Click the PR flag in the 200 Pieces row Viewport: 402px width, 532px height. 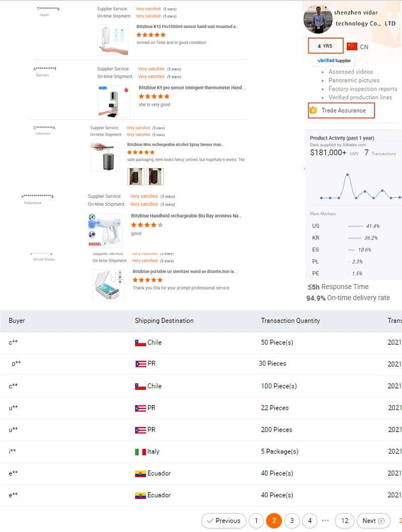tap(140, 430)
